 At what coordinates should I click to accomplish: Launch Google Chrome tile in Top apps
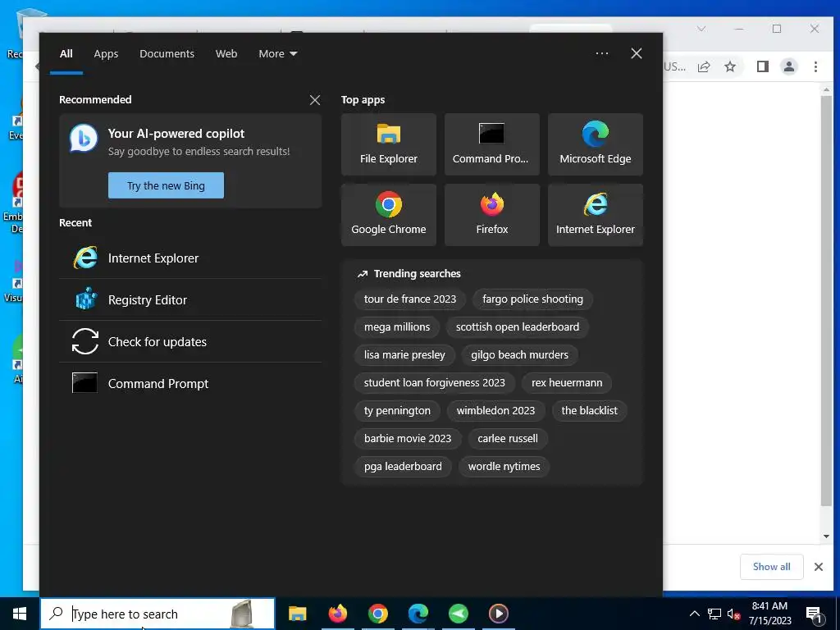click(x=388, y=215)
